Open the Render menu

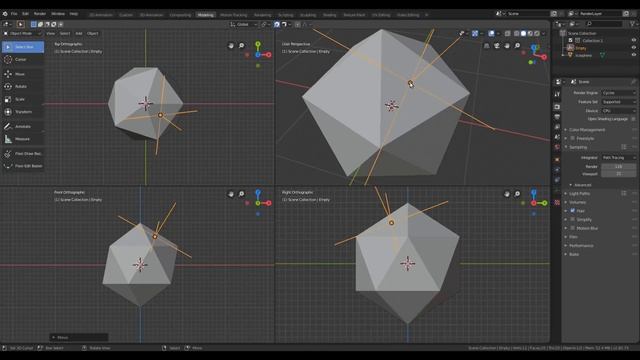point(40,14)
